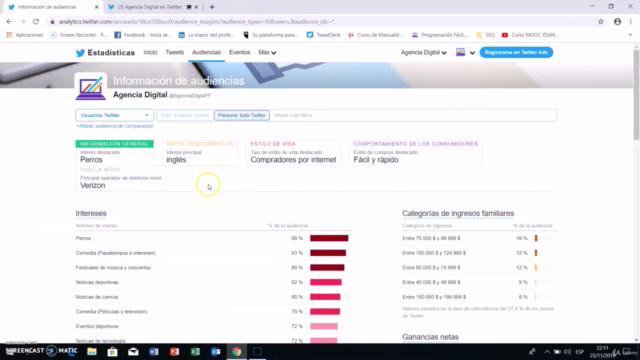The height and width of the screenshot is (360, 640).
Task: Open the Aplicaciones bookmark grid icon
Action: [x=9, y=35]
